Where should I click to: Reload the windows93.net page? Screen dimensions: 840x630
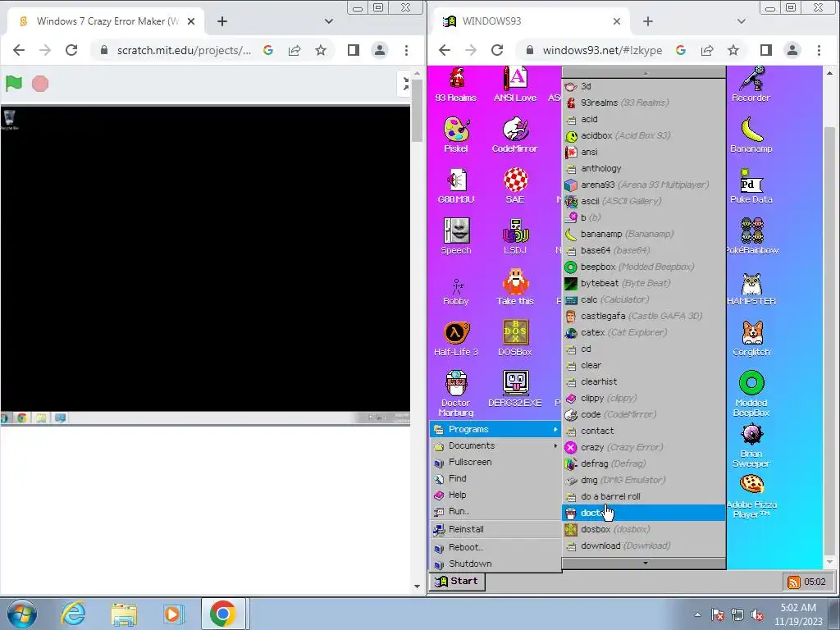pyautogui.click(x=496, y=50)
